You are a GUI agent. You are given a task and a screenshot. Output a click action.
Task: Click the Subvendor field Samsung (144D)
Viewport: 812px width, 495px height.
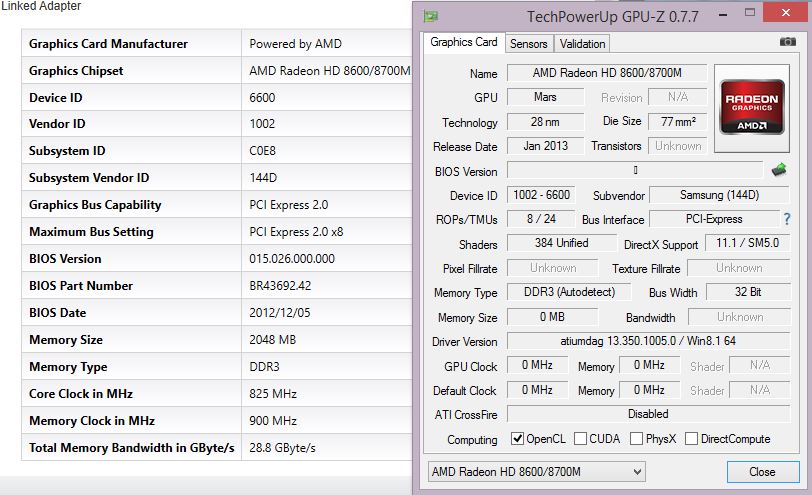(x=719, y=195)
